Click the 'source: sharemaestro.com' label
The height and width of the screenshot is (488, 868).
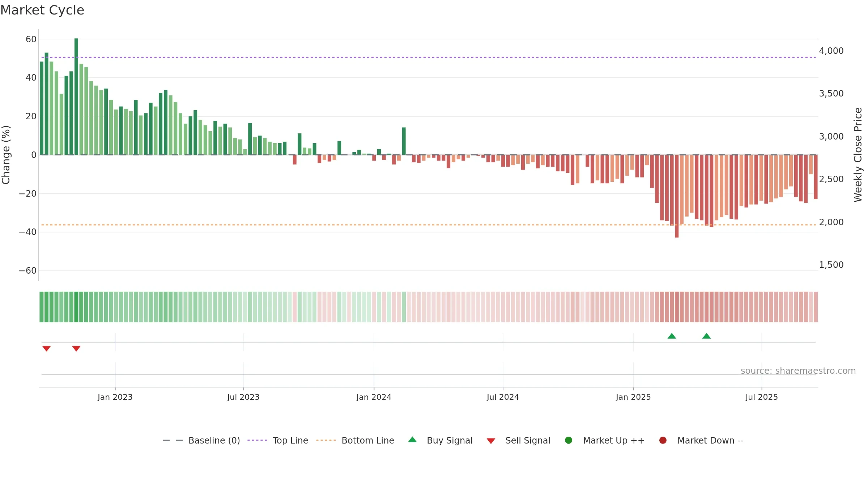(x=798, y=371)
